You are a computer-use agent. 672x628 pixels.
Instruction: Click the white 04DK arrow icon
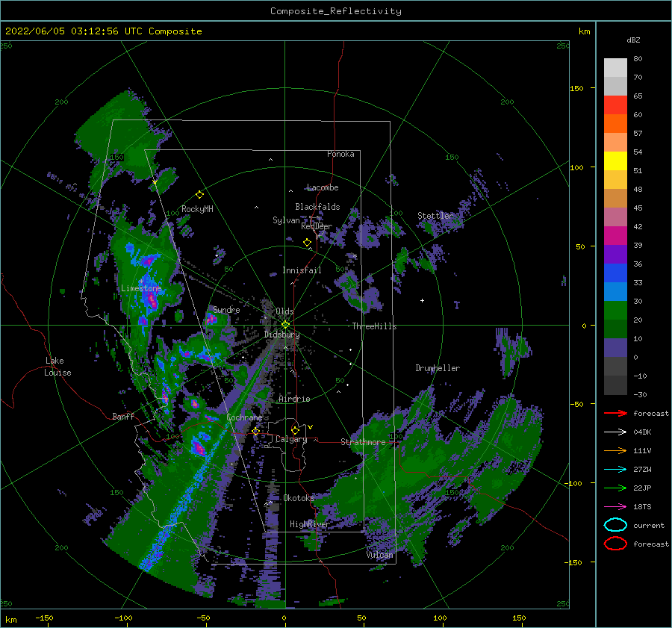click(615, 432)
